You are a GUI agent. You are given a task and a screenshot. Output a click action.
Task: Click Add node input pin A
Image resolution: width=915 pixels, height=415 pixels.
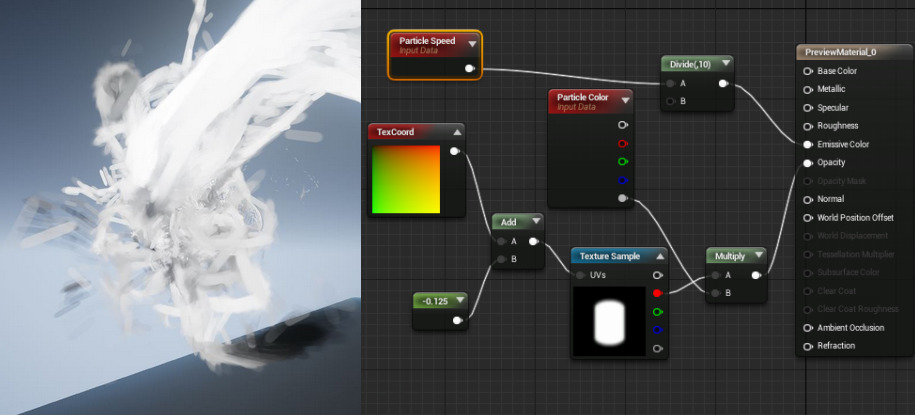click(501, 241)
